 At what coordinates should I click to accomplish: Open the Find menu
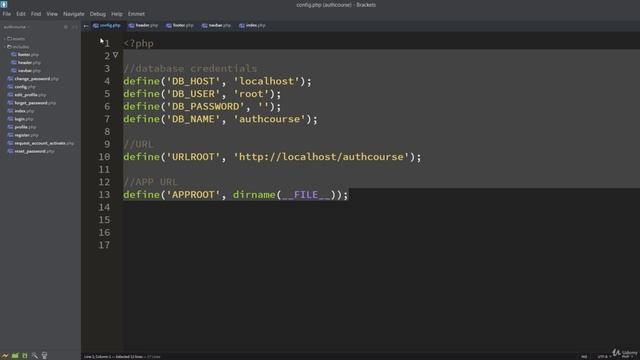point(36,14)
